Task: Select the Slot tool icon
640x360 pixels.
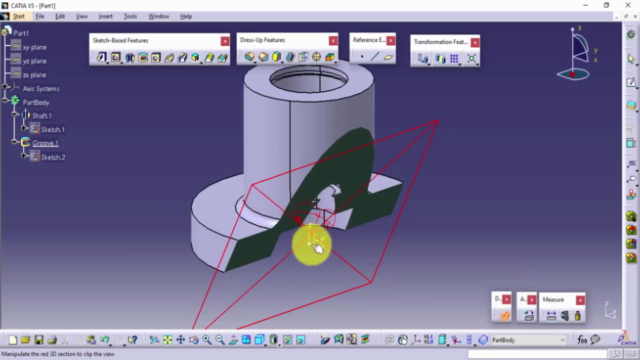Action: coord(182,57)
